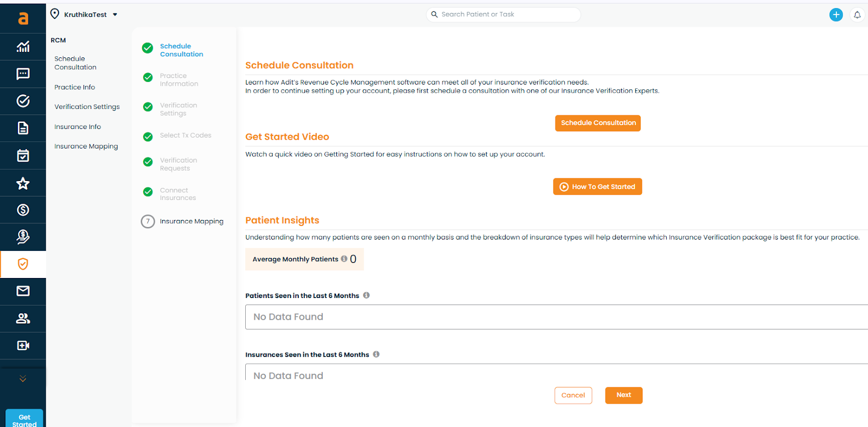Viewport: 868px width, 427px height.
Task: Open Insurance Info in the RCM menu
Action: click(x=78, y=127)
